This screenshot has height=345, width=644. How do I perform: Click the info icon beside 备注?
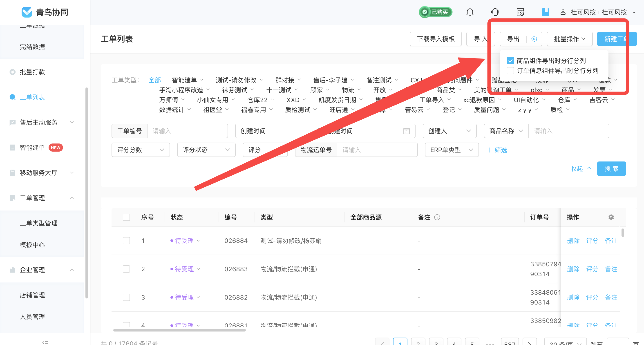coord(437,217)
